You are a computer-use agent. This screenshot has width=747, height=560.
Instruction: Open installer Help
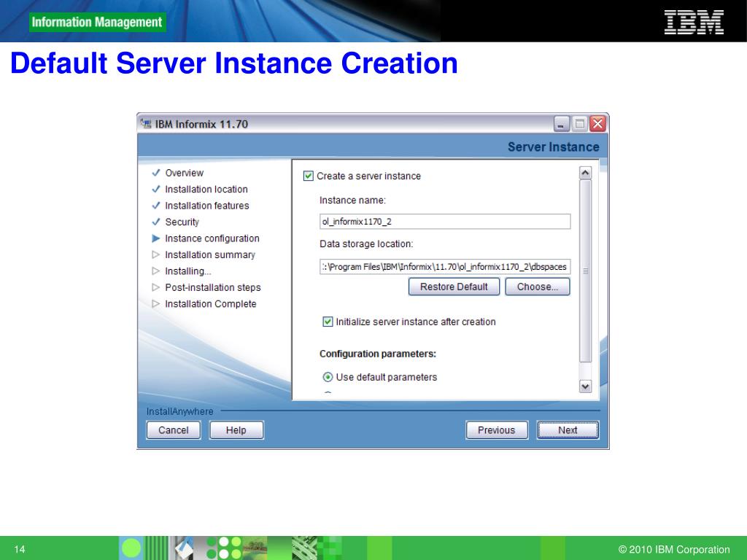click(236, 430)
